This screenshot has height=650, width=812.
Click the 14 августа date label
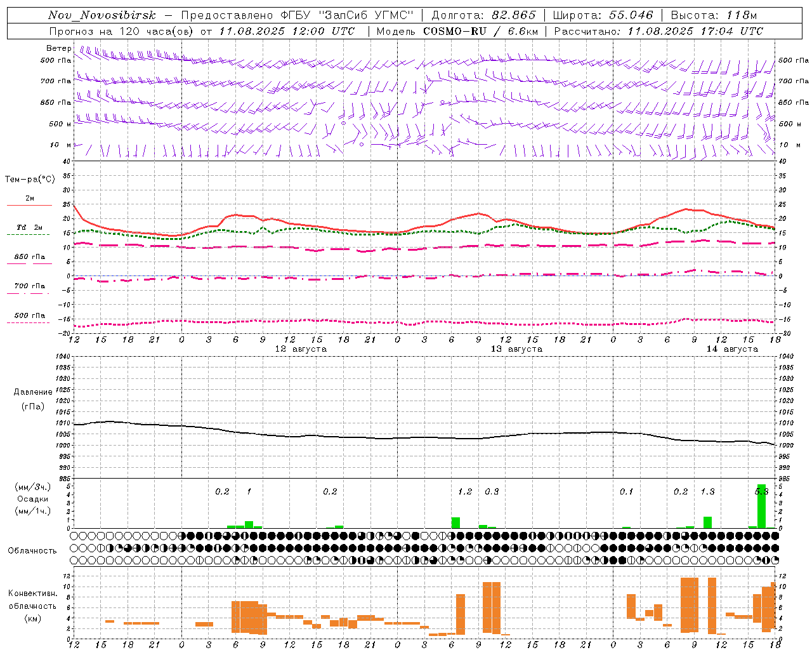(x=732, y=349)
